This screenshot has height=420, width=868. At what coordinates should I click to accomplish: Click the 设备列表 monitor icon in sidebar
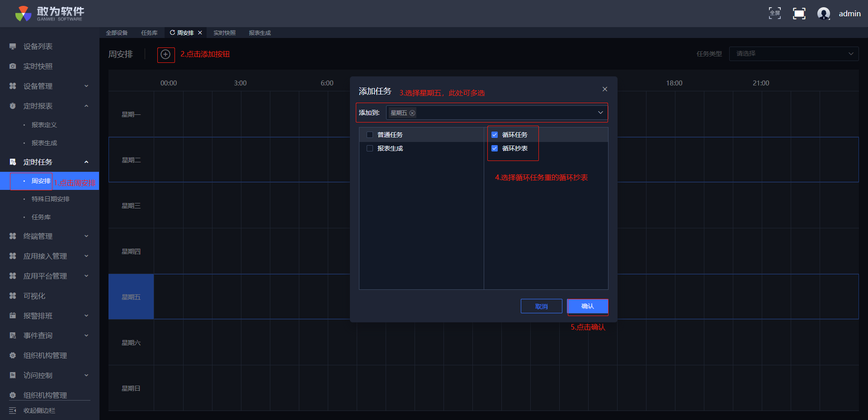pos(13,47)
